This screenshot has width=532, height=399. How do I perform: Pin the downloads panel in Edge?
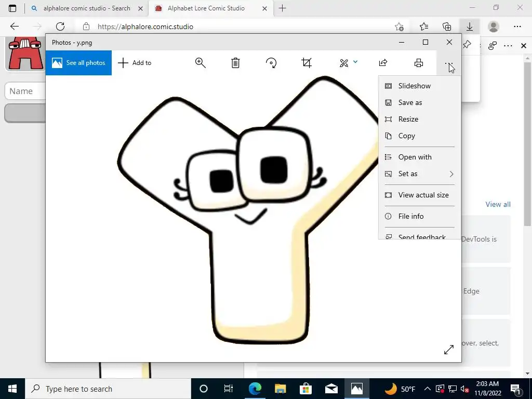467,45
